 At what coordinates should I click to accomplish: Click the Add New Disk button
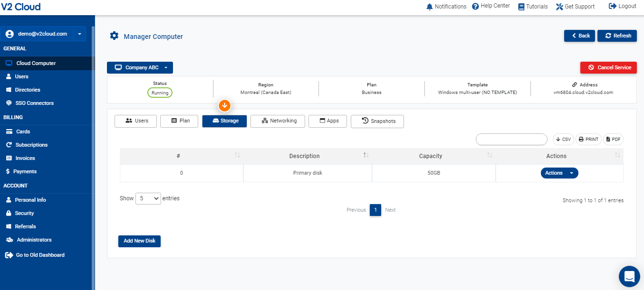coord(140,241)
